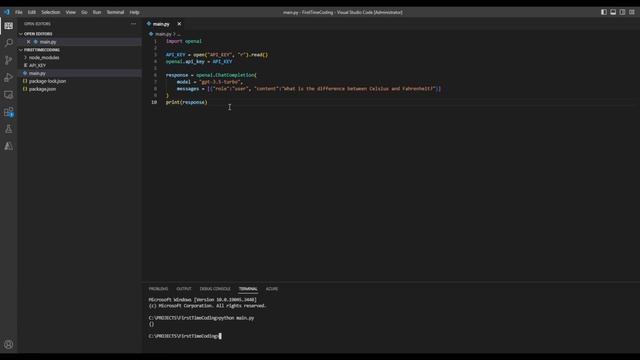640x360 pixels.
Task: Toggle primary side bar layout button
Action: tap(604, 12)
